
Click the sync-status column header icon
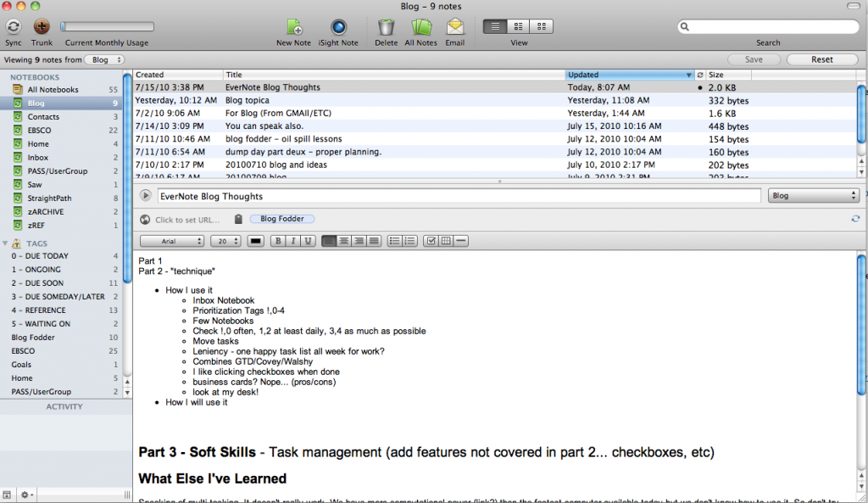699,75
